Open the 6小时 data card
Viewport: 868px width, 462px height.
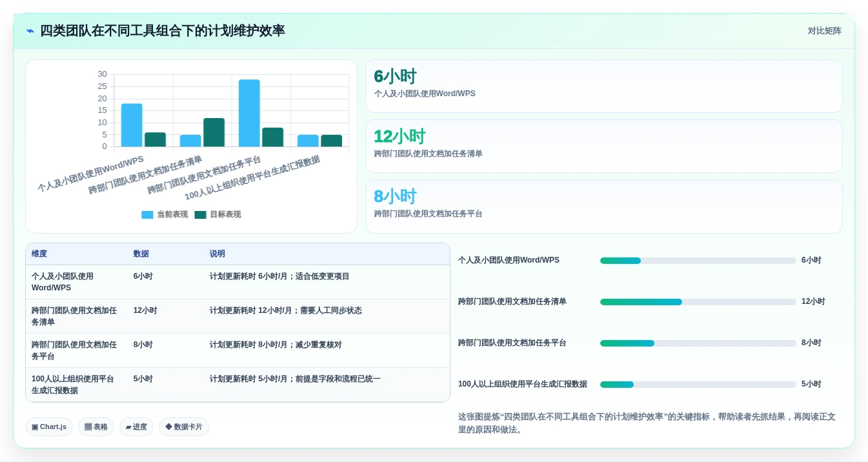(x=603, y=86)
